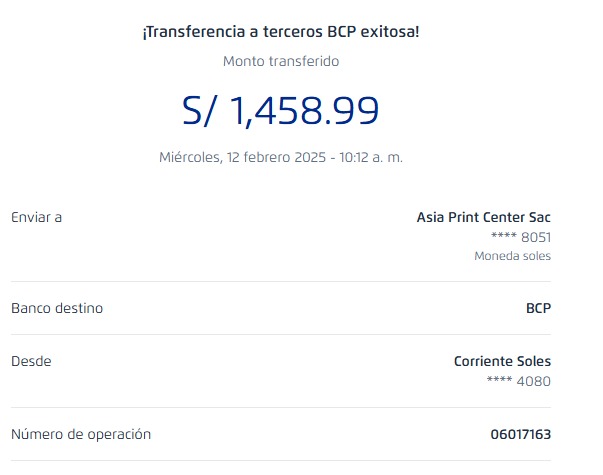Select recipient name Asia Print Center Sac
The height and width of the screenshot is (475, 603).
483,217
